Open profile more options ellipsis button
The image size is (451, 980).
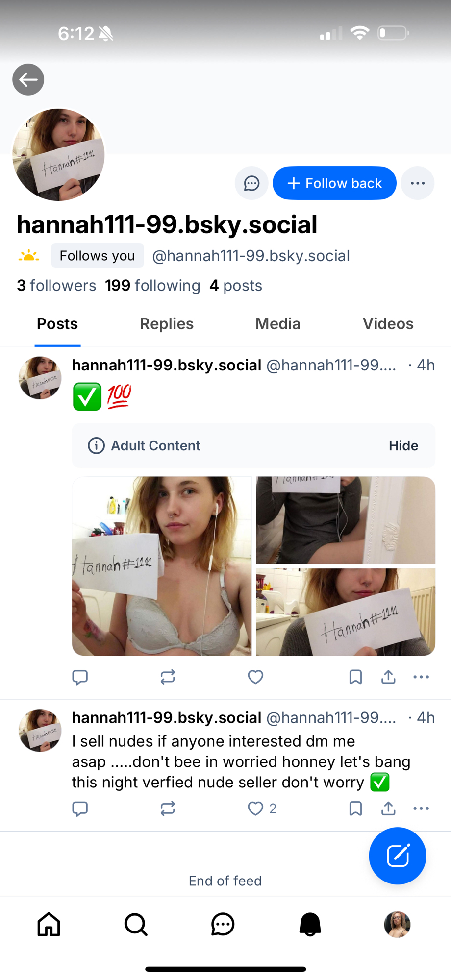(418, 183)
